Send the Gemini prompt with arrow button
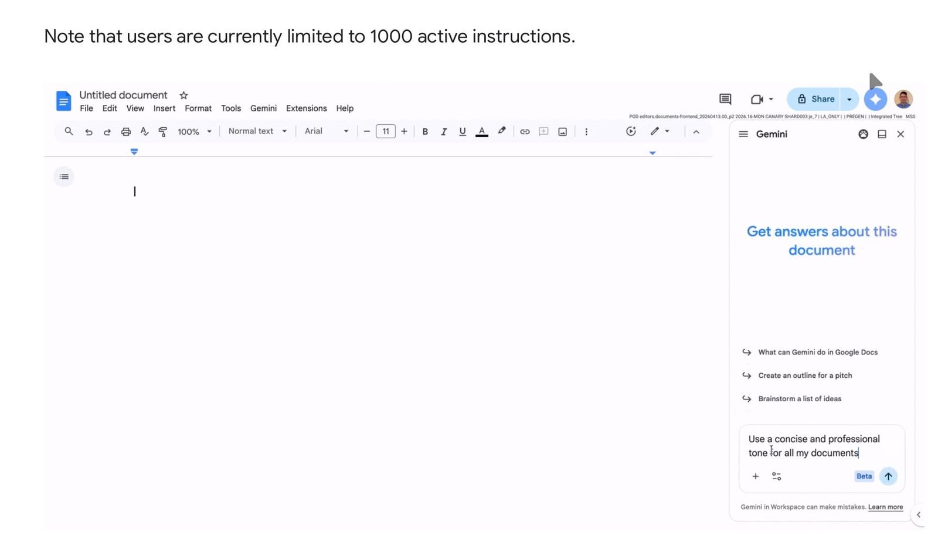 coord(888,476)
